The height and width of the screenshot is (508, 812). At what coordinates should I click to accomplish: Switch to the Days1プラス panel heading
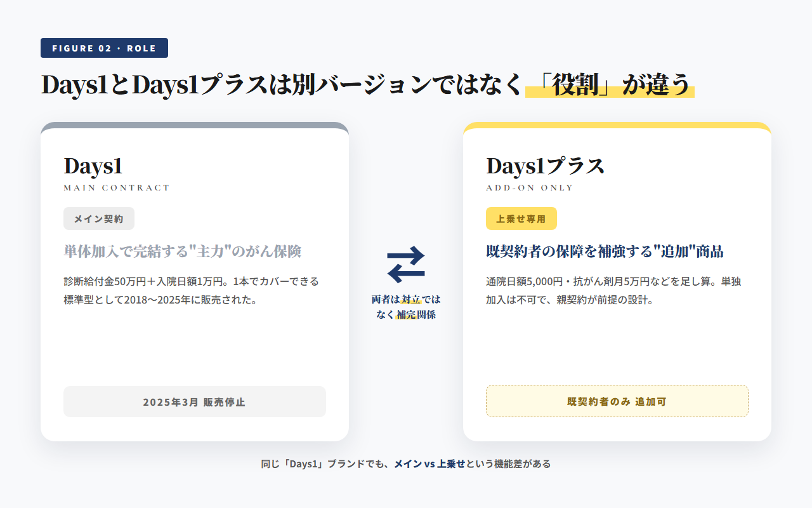[544, 166]
